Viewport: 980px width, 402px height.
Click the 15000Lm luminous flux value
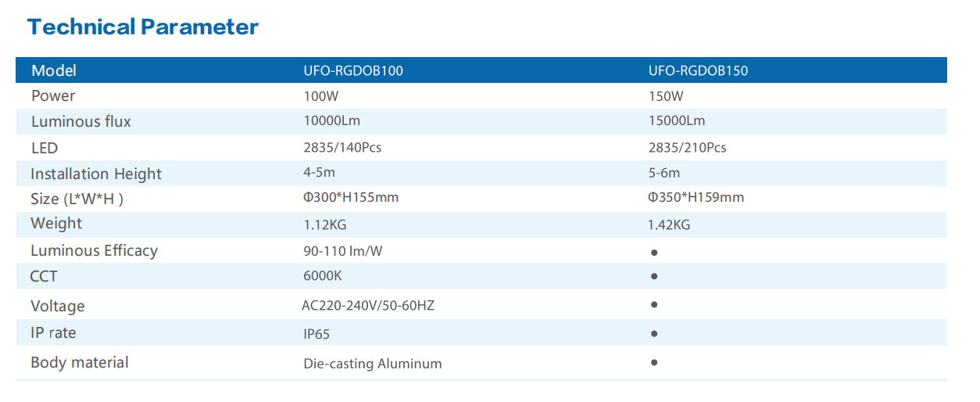pyautogui.click(x=677, y=121)
